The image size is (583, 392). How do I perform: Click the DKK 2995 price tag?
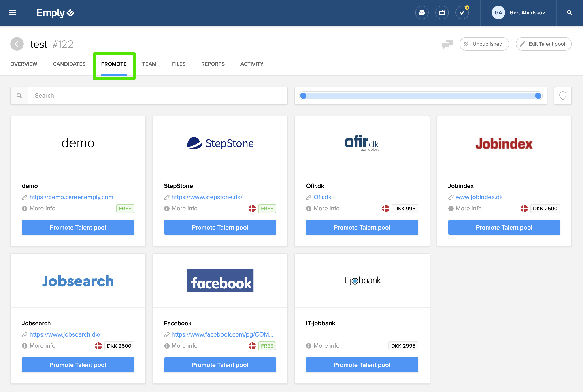click(403, 346)
